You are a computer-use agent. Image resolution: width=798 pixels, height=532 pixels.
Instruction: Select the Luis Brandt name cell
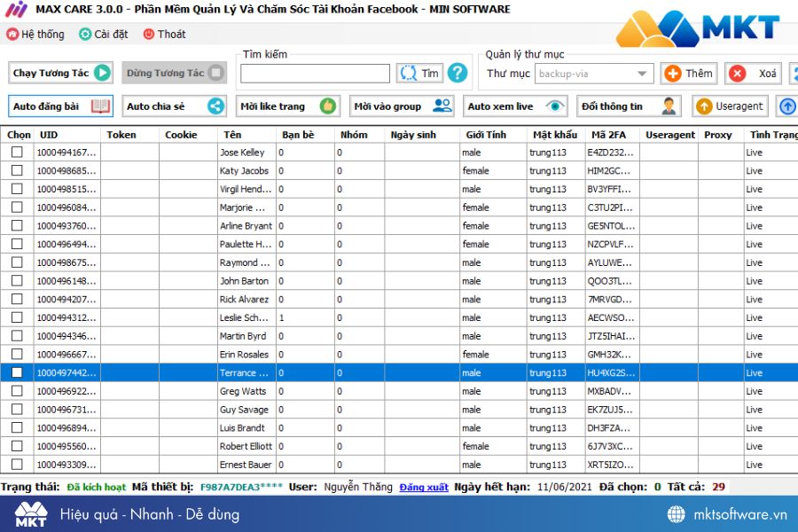click(x=246, y=428)
